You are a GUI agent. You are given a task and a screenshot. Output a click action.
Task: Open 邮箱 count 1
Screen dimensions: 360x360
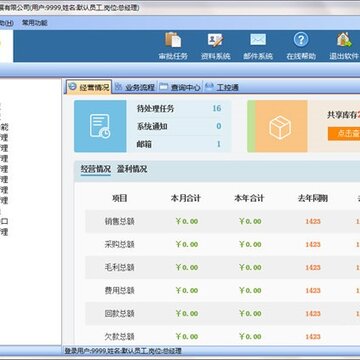[x=219, y=144]
